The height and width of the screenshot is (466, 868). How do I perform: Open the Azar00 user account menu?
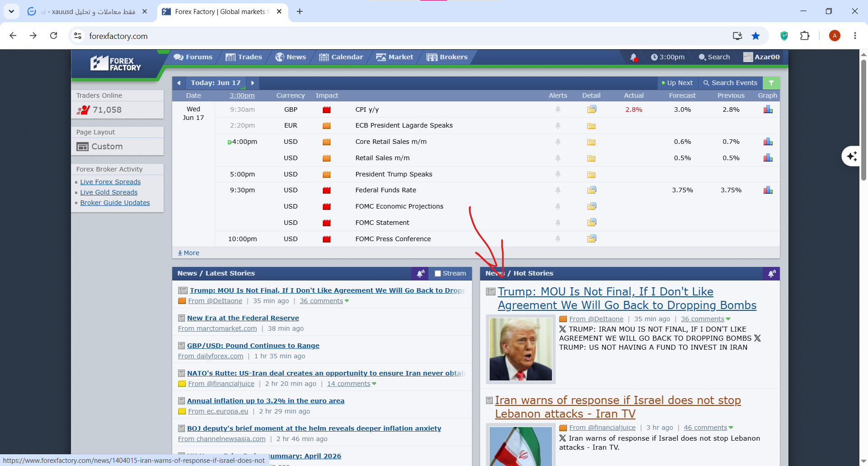762,57
